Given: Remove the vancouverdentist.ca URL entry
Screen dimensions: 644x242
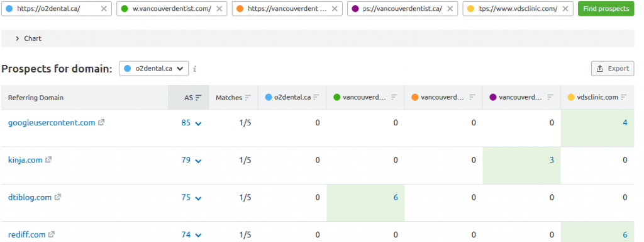Looking at the screenshot, I should (x=450, y=9).
